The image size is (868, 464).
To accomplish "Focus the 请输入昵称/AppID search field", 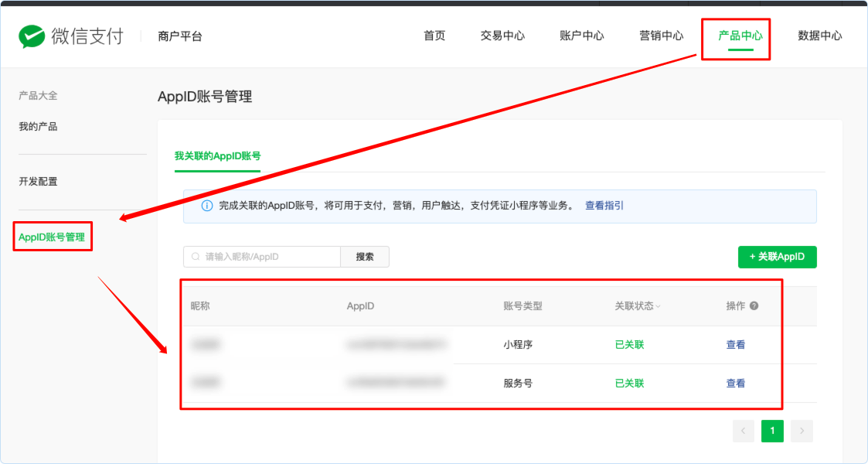I will coord(262,257).
